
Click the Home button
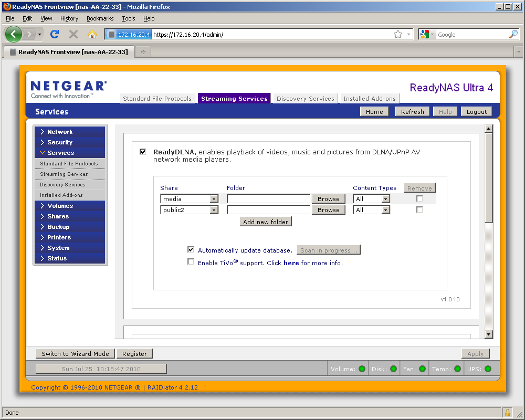point(374,111)
